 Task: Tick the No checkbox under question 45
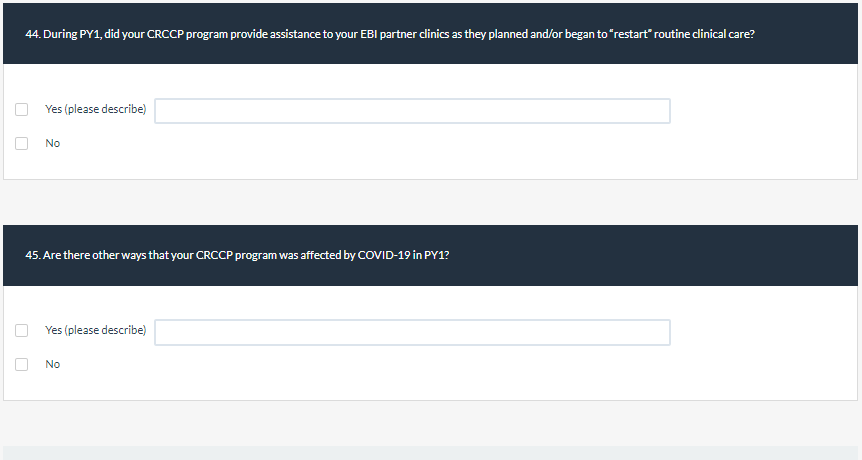tap(22, 364)
